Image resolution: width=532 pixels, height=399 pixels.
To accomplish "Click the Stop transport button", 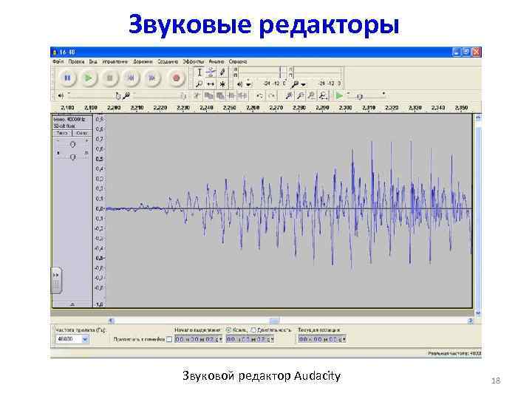I will (x=109, y=78).
